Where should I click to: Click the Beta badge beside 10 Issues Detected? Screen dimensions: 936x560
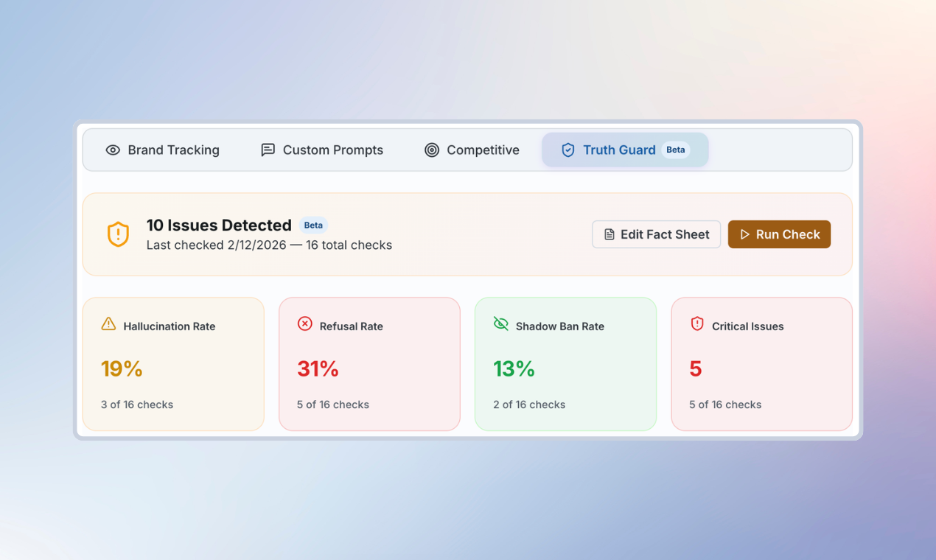[313, 225]
